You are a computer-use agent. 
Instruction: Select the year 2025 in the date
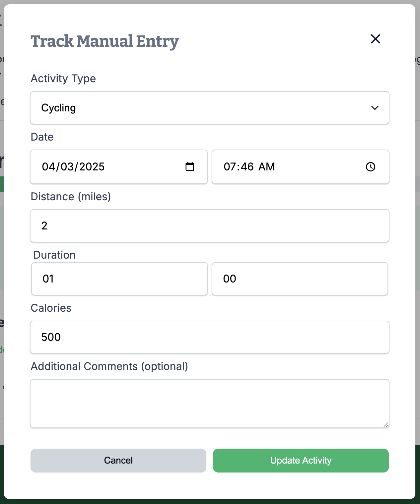(x=92, y=166)
